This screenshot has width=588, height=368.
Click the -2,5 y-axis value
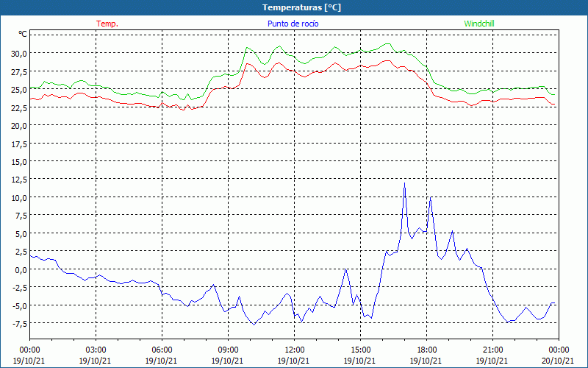pos(19,288)
